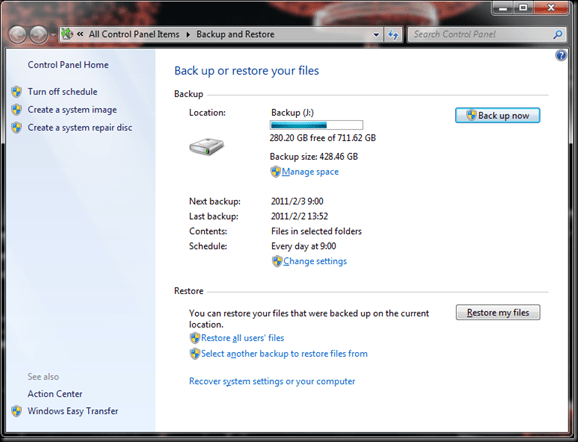The height and width of the screenshot is (442, 578).
Task: Click Restore all users' files link
Action: pyautogui.click(x=243, y=338)
